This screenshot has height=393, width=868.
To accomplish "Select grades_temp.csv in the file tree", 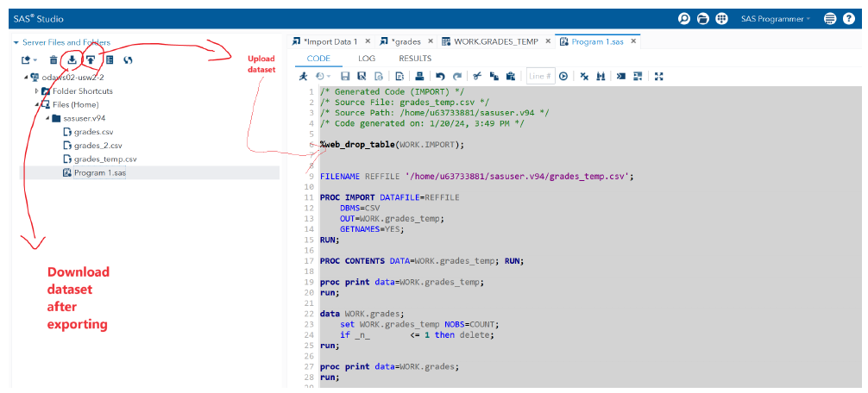I will click(x=105, y=159).
